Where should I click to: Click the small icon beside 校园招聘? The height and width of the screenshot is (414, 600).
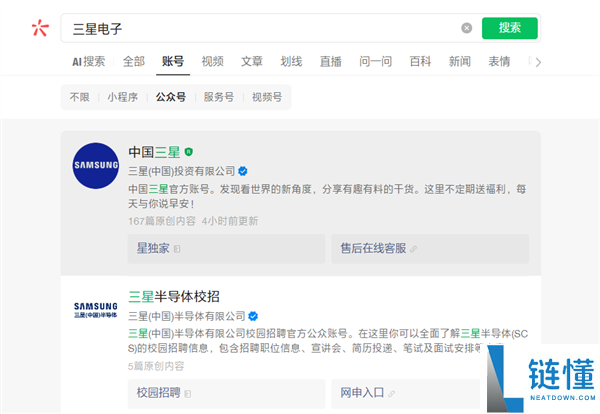click(188, 394)
